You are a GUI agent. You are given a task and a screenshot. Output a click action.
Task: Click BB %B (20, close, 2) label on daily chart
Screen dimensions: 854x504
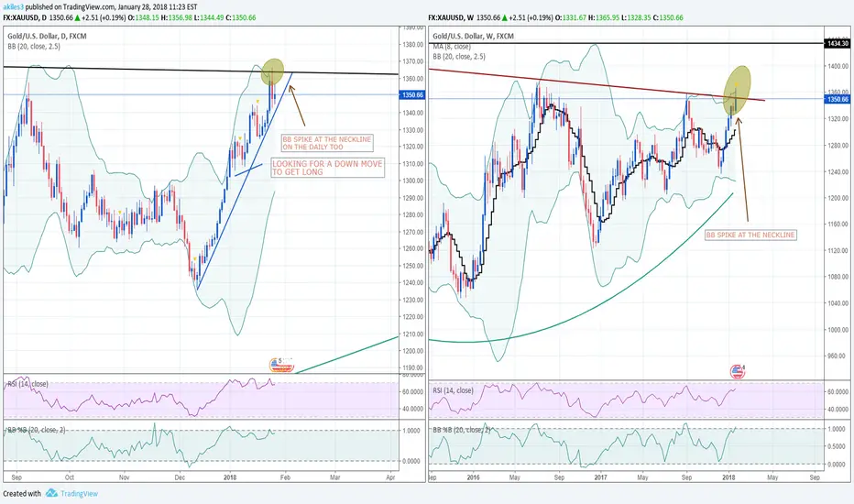[36, 430]
